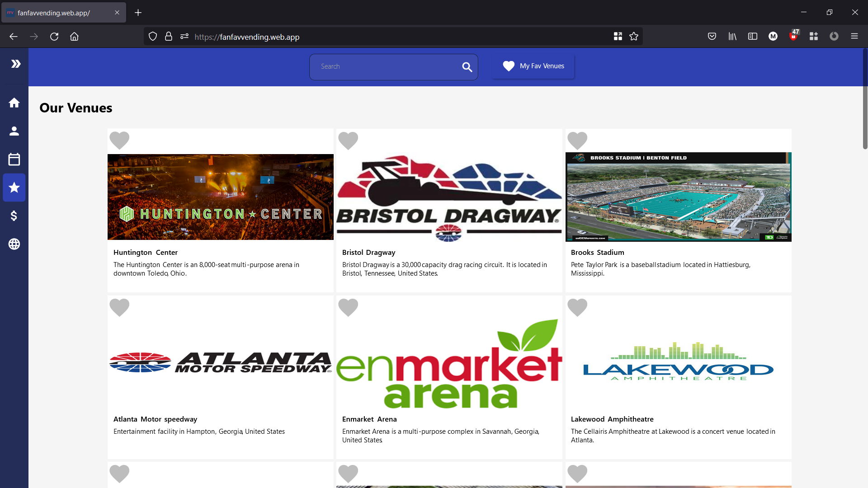Open the Brooks Stadium venue image

(x=678, y=197)
